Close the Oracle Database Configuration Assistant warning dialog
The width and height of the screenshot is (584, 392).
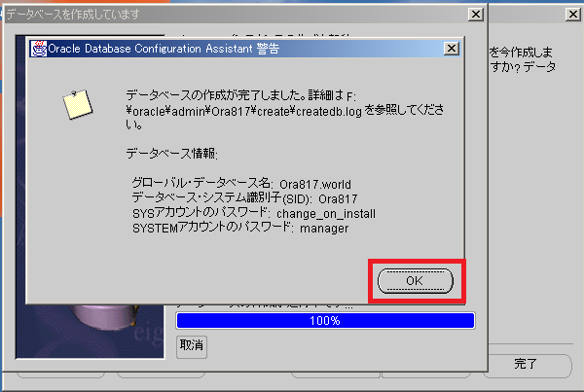coord(452,48)
